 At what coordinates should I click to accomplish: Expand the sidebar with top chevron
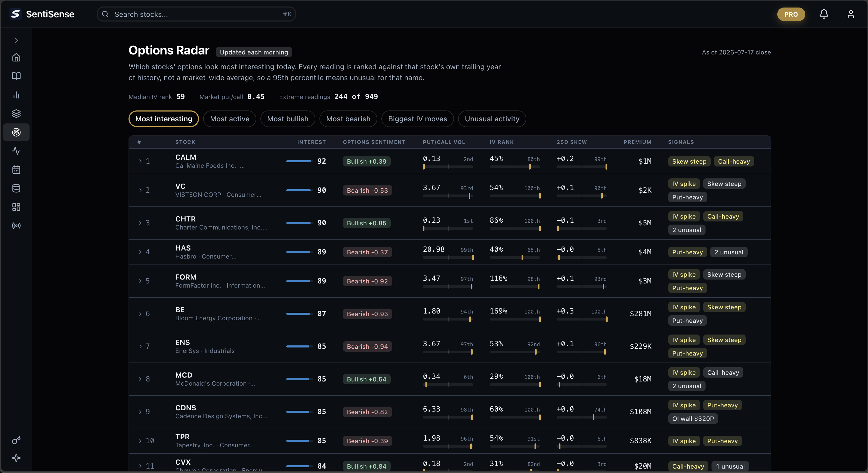click(16, 40)
